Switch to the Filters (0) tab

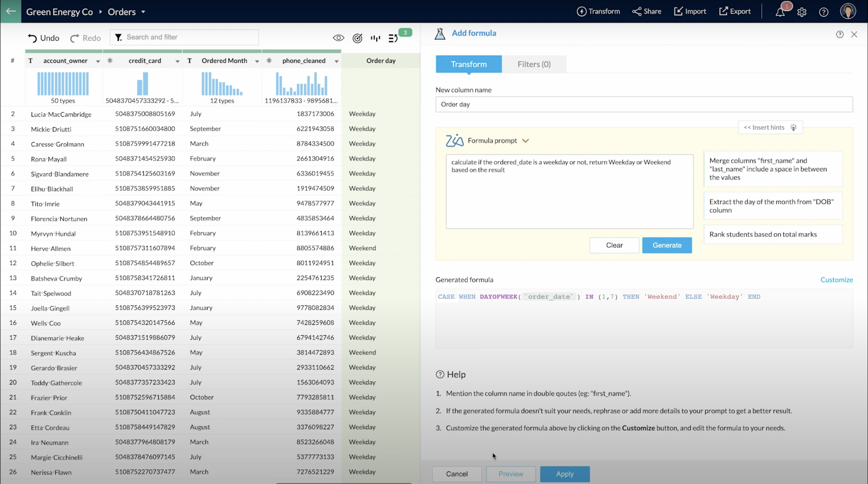click(534, 64)
